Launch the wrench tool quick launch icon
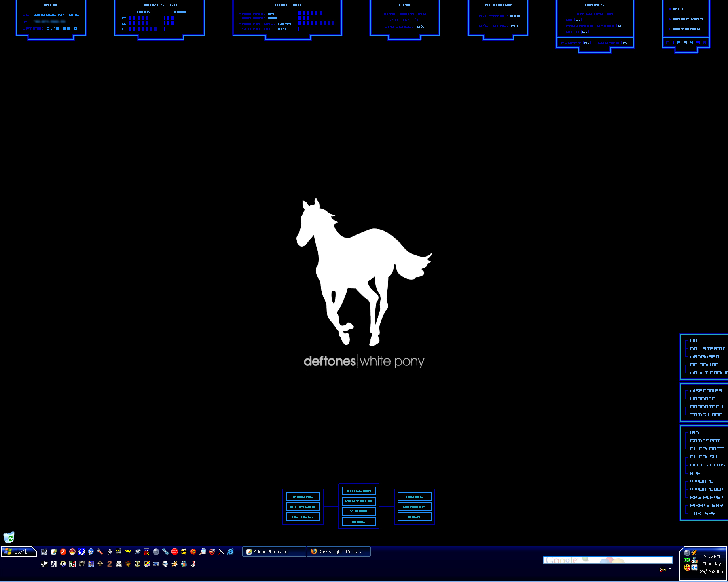The width and height of the screenshot is (728, 582). [100, 552]
